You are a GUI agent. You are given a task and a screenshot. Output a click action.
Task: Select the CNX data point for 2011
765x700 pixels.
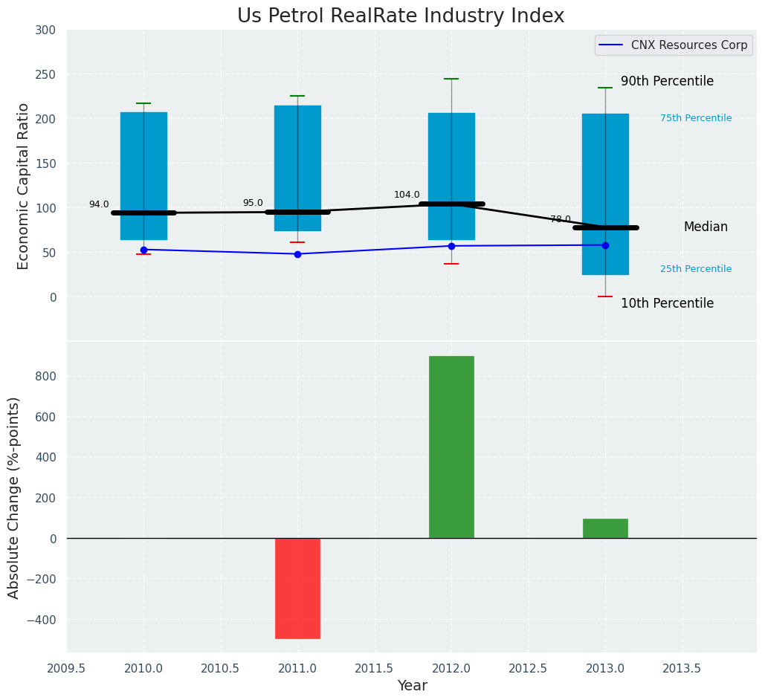[x=297, y=254]
